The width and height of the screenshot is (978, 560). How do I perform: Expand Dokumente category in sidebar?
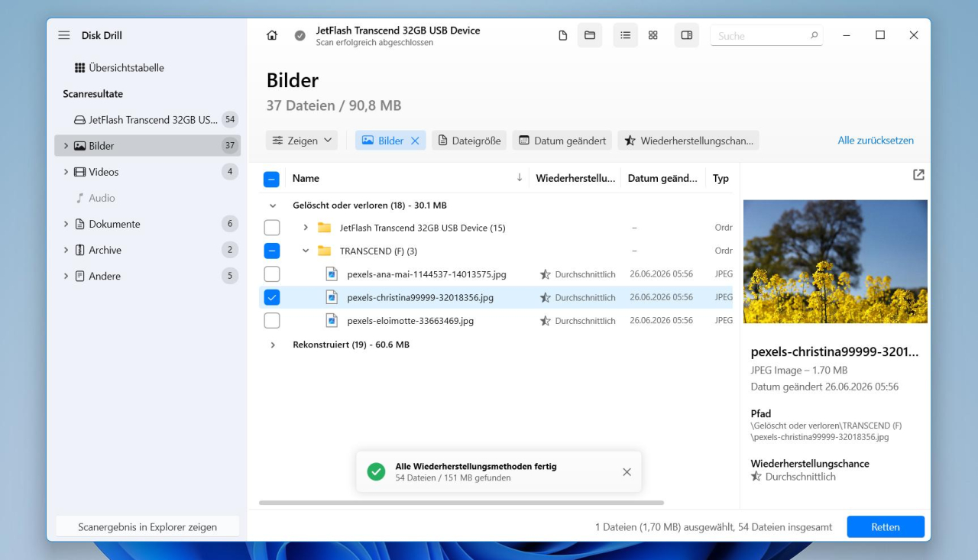[x=66, y=224]
